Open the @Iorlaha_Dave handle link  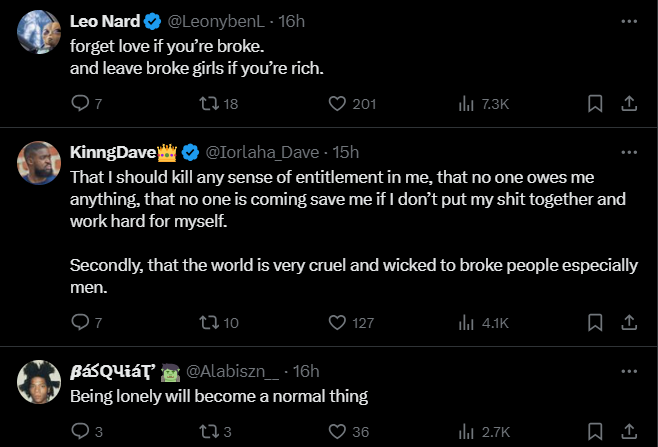261,152
